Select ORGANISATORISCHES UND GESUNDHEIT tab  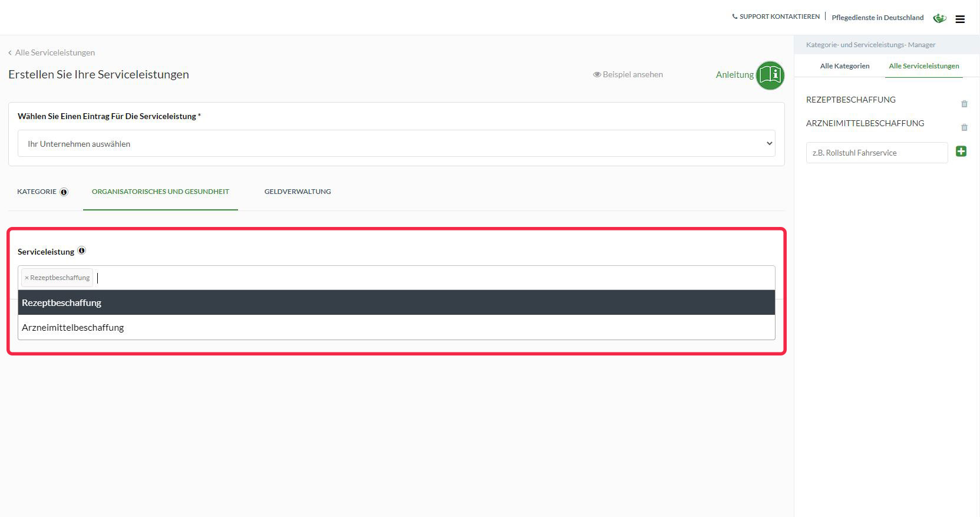[160, 192]
